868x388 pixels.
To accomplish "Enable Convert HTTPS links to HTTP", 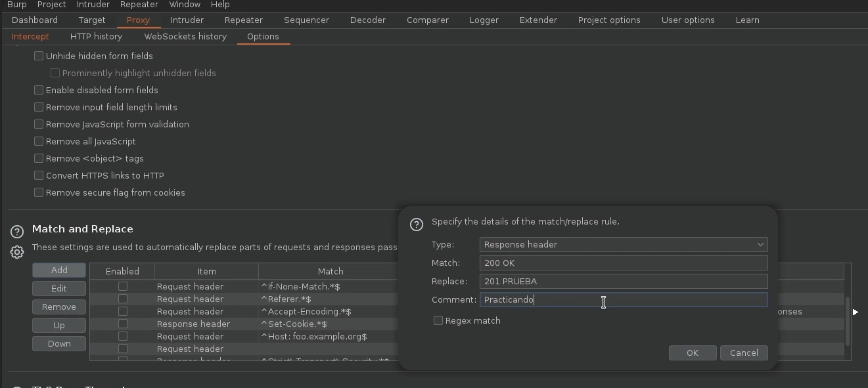I will (39, 175).
